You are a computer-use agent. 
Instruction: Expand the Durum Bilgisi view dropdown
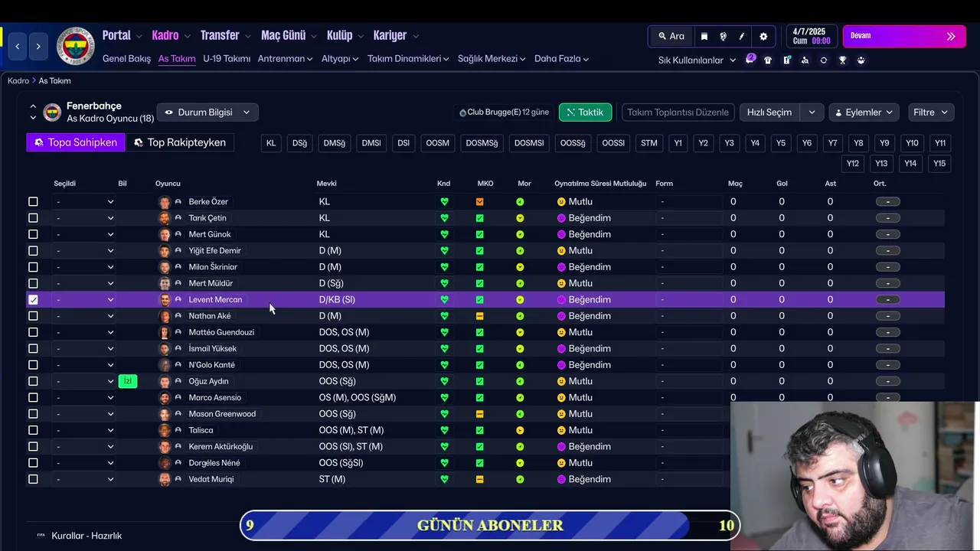click(207, 112)
